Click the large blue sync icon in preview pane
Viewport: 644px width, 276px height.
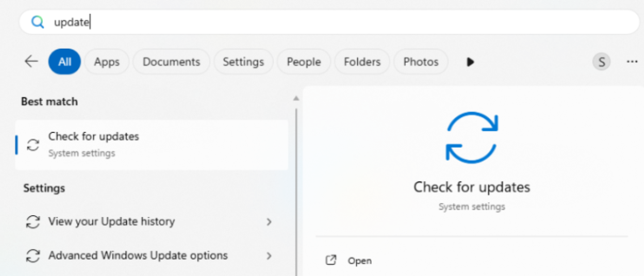(x=472, y=137)
